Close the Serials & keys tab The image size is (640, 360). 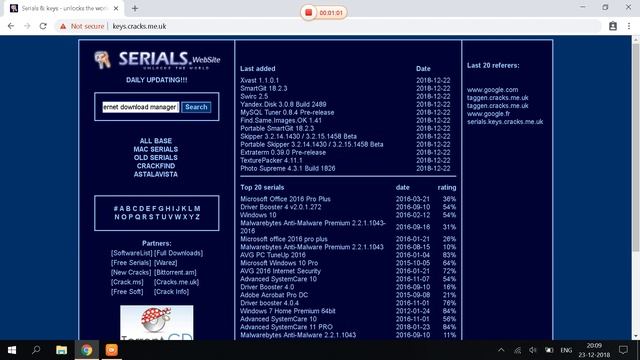[116, 8]
